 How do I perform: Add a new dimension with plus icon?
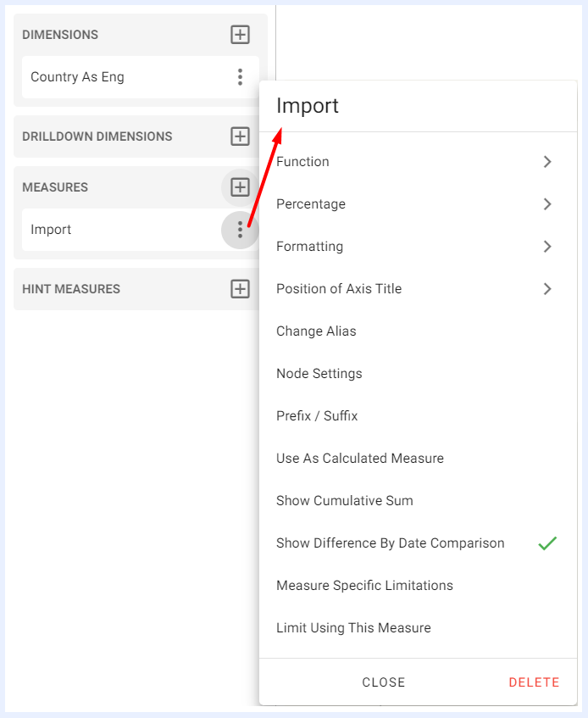tap(240, 35)
